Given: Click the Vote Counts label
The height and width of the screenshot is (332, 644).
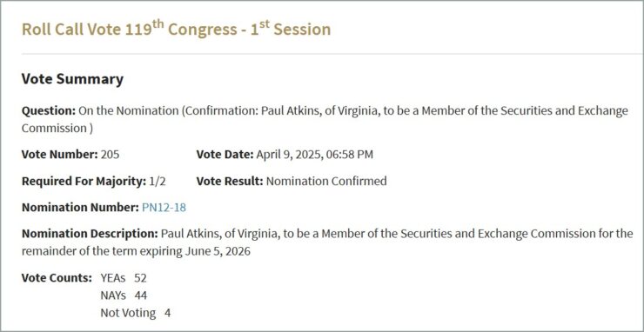Looking at the screenshot, I should point(57,278).
